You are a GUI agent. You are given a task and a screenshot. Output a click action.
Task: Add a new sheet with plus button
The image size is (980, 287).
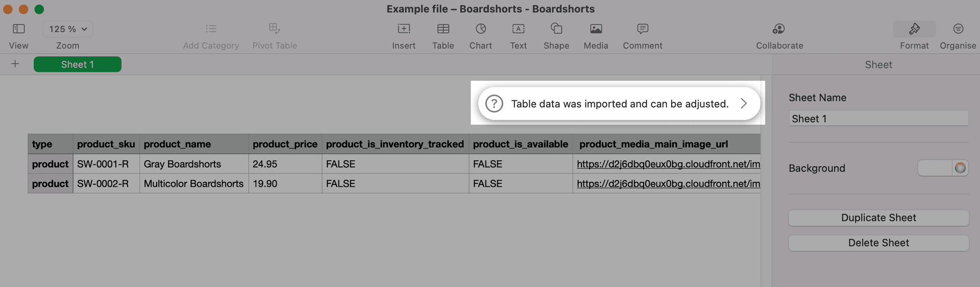(15, 64)
